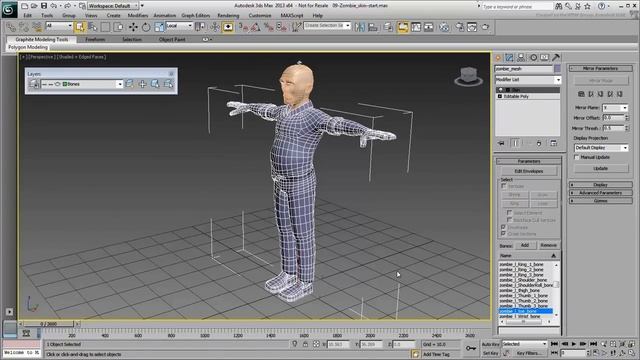This screenshot has height=360, width=640.
Task: Click Create New Layer icon in Layers toolbar
Action: pos(129,84)
